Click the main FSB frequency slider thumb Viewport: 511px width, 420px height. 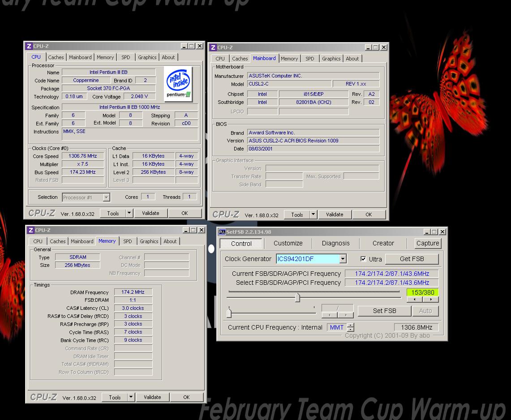pos(297,297)
